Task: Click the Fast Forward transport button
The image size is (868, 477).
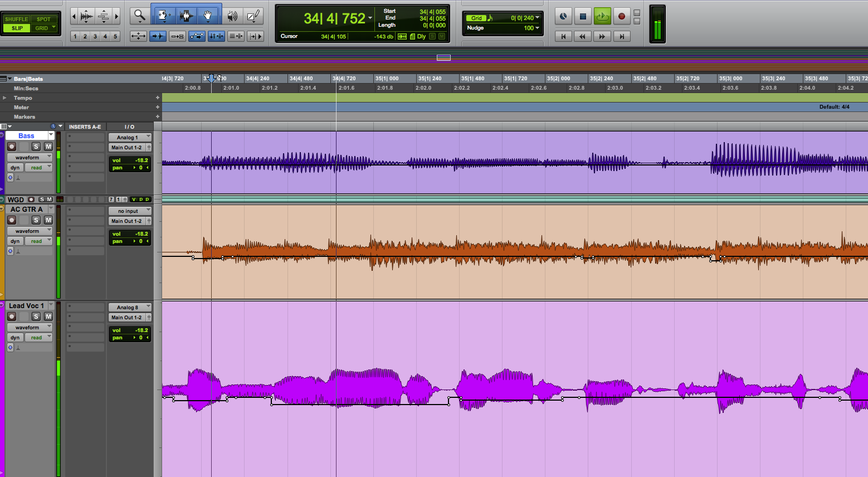Action: [602, 36]
